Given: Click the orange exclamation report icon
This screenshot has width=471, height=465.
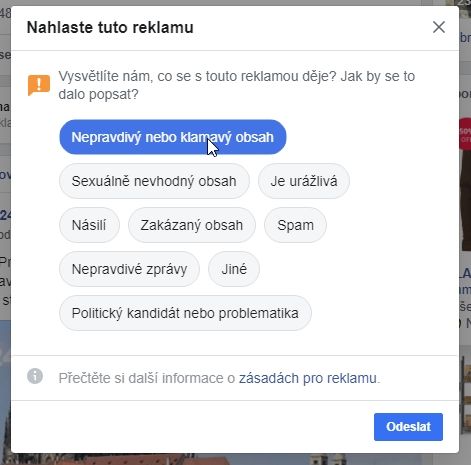Looking at the screenshot, I should pos(39,85).
